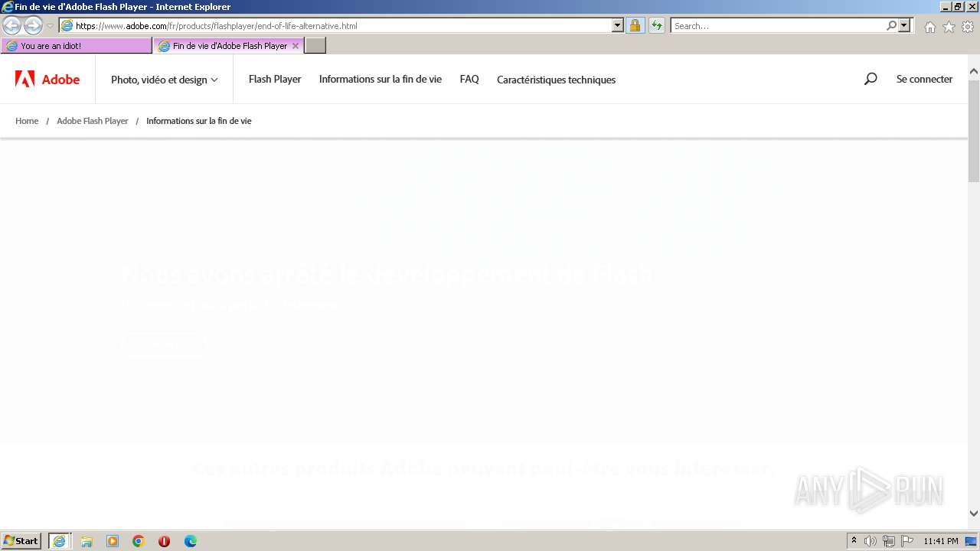
Task: Open the Flash Player nav link
Action: click(x=275, y=79)
